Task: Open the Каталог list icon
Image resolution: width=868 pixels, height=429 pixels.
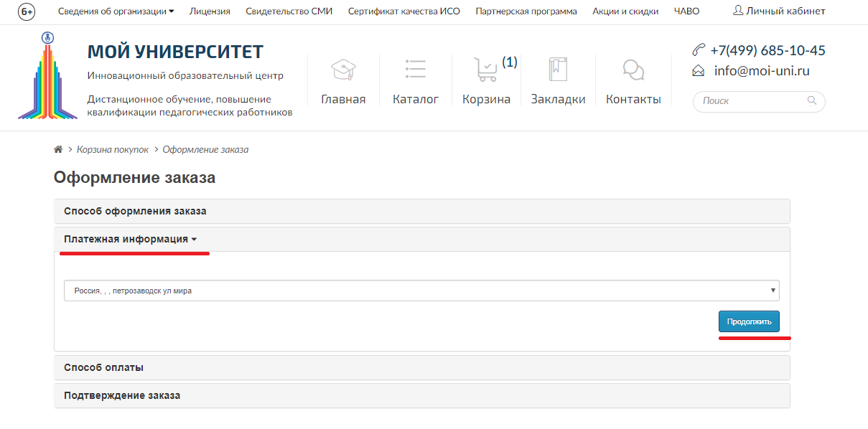Action: 415,70
